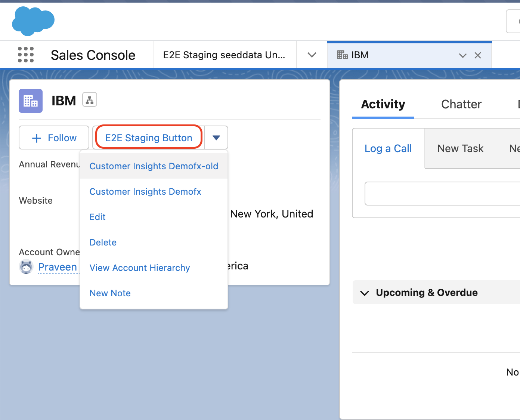Click the building icon in IBM tab

342,55
